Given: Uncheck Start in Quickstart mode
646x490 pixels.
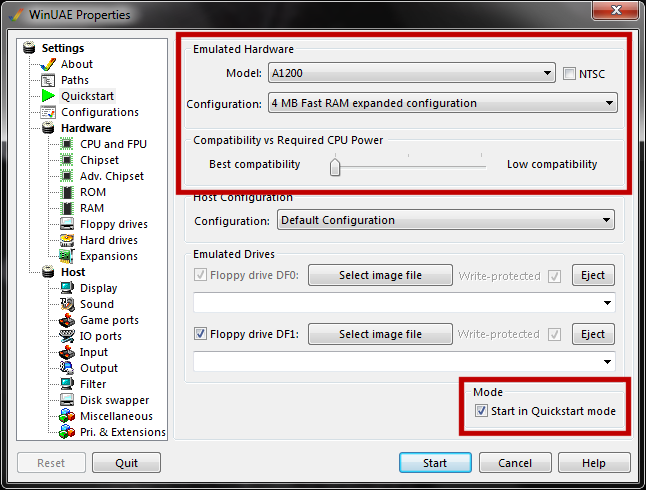Looking at the screenshot, I should 481,411.
